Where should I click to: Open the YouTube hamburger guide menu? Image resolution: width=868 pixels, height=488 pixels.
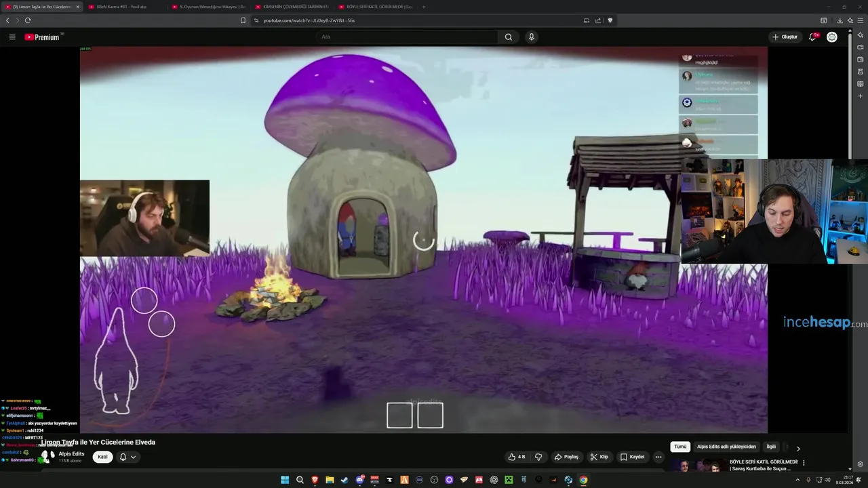(x=12, y=37)
